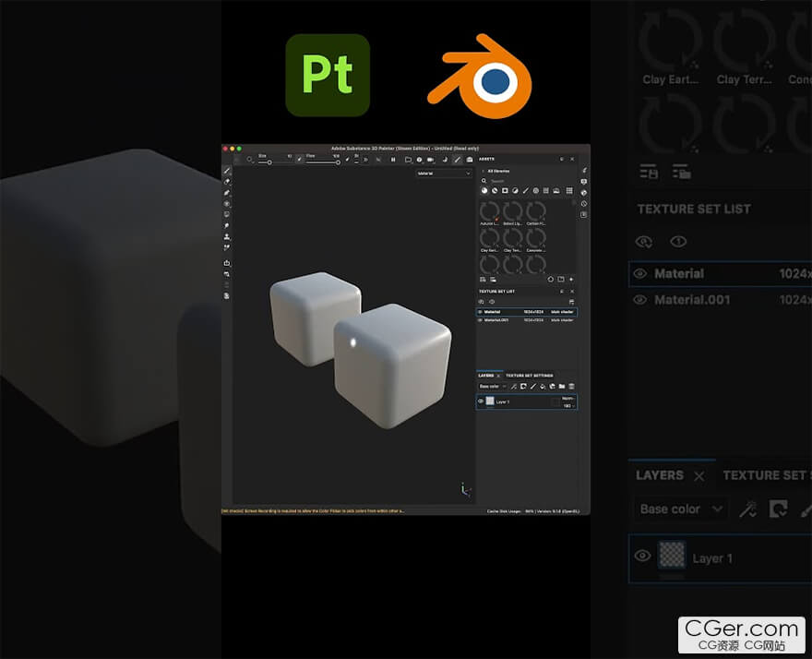
Task: Filter assets by Environments icon
Action: click(556, 191)
